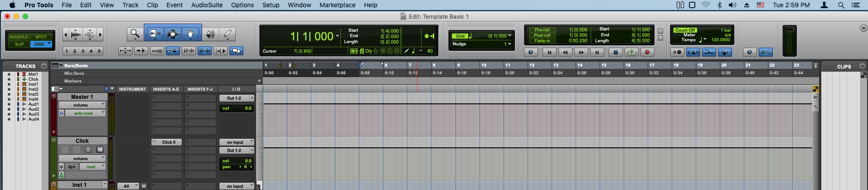This screenshot has width=868, height=190.
Task: Open the Grid mode dropdown arrow
Action: click(x=49, y=44)
